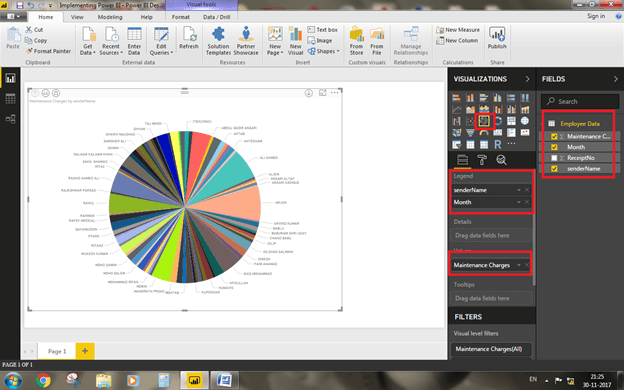Open senderName legend field dropdown arrow
This screenshot has height=390, width=624.
click(x=519, y=190)
